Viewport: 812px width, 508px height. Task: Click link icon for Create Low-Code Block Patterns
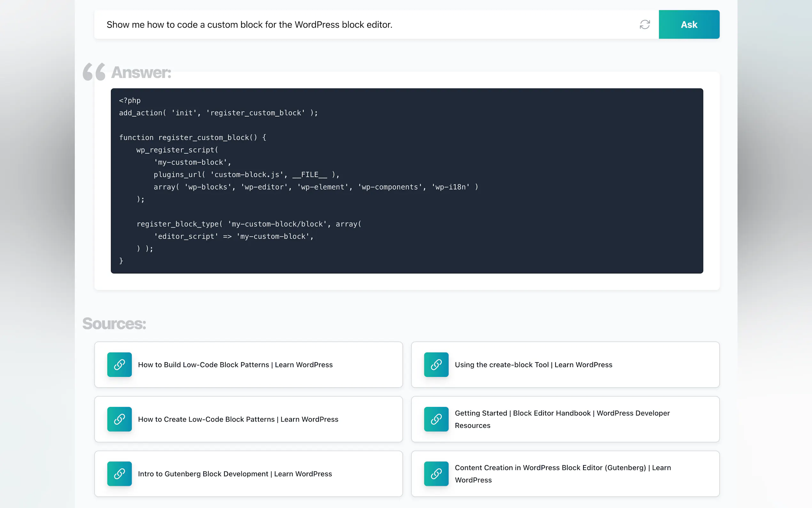(120, 419)
